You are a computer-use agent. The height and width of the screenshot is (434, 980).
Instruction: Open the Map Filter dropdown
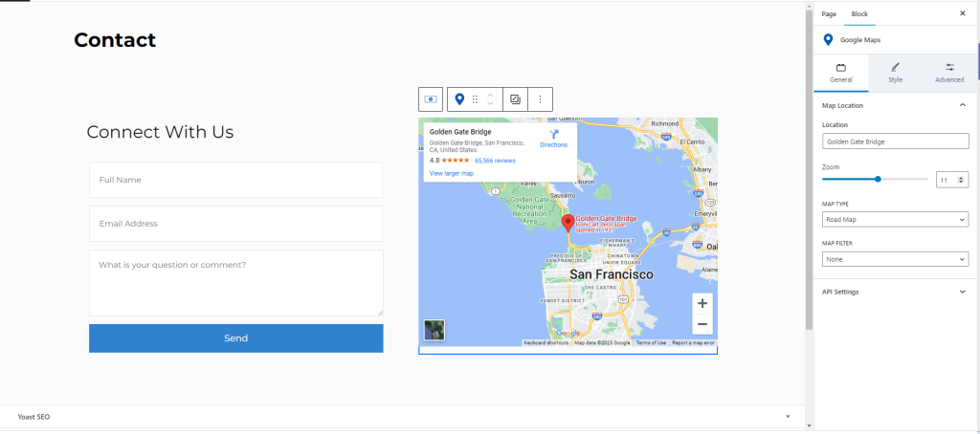pyautogui.click(x=895, y=259)
